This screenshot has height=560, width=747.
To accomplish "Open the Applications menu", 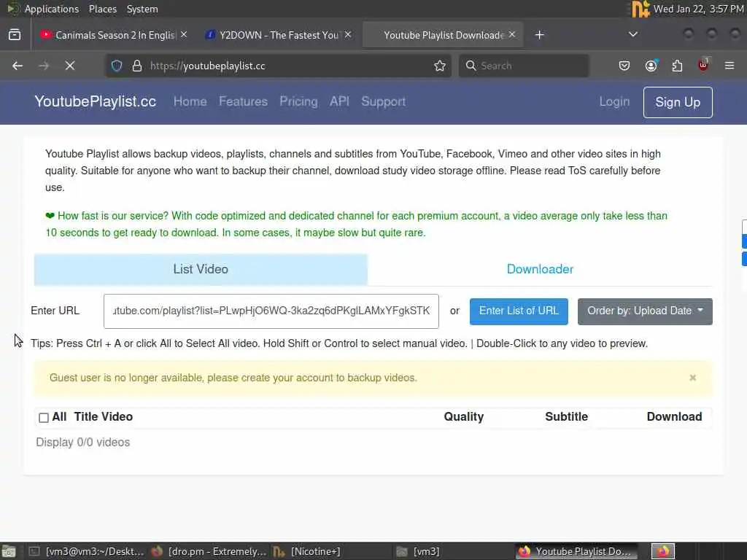I will coord(52,9).
